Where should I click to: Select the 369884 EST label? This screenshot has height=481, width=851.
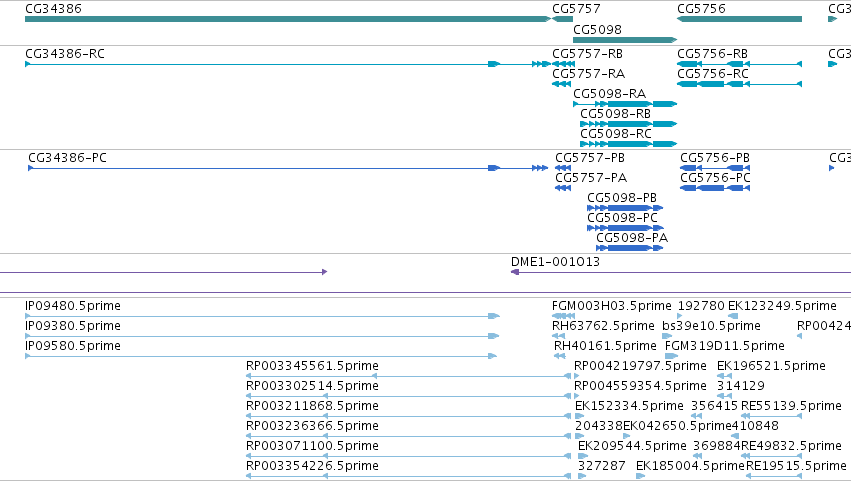pyautogui.click(x=716, y=447)
